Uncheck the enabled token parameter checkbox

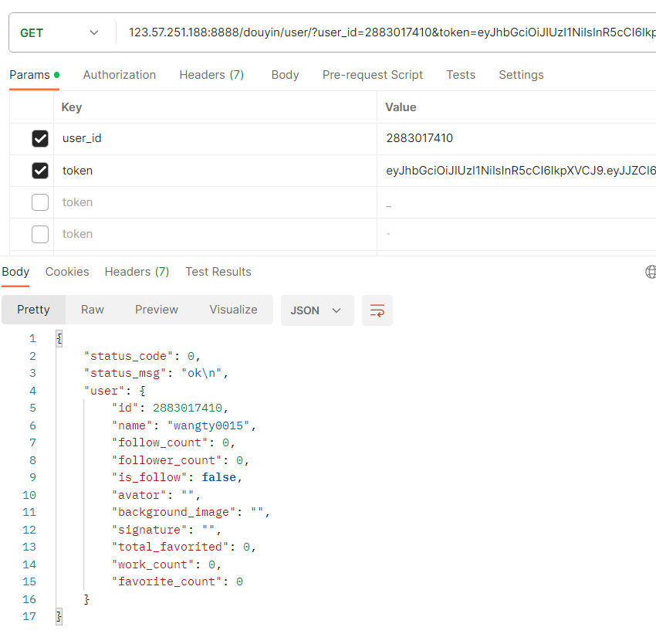(x=40, y=171)
